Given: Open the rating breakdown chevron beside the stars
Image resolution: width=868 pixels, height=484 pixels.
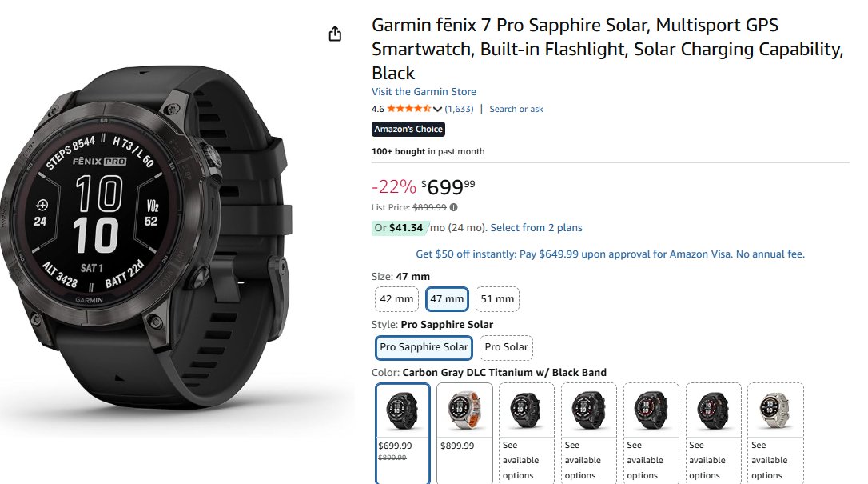Looking at the screenshot, I should 438,110.
